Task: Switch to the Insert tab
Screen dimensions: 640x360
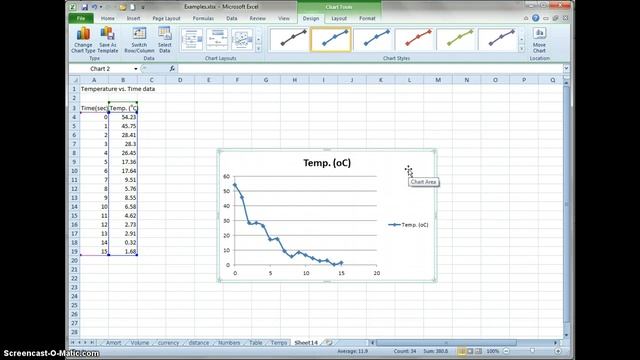Action: coord(133,18)
